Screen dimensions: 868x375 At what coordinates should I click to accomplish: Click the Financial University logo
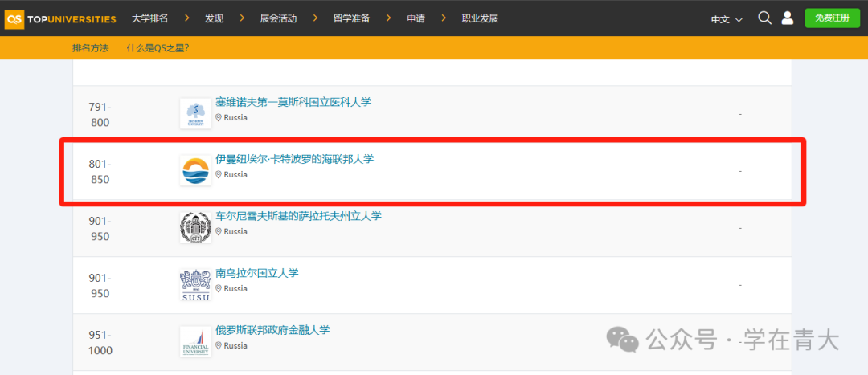pos(195,341)
